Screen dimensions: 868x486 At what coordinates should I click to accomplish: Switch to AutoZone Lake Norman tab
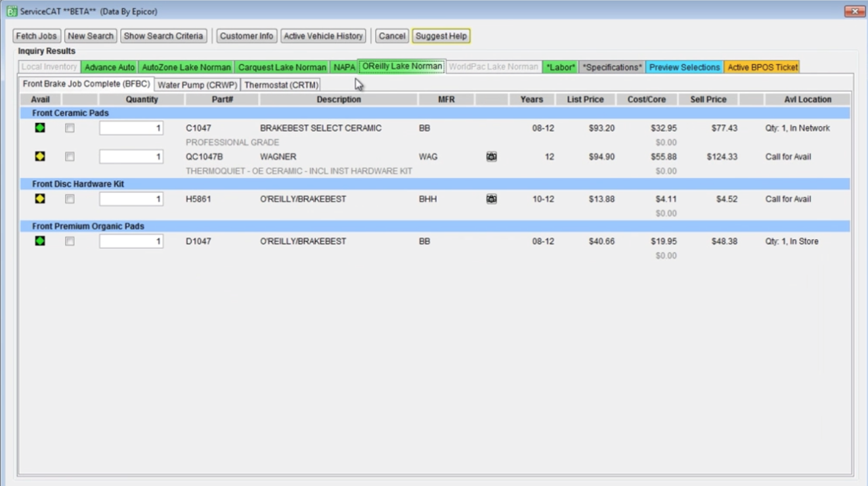pos(186,67)
